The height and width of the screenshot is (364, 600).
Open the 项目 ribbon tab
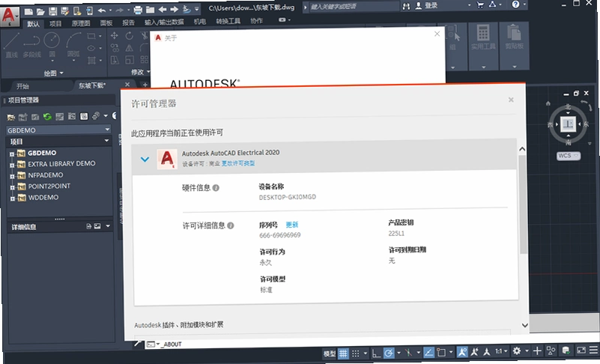(55, 24)
